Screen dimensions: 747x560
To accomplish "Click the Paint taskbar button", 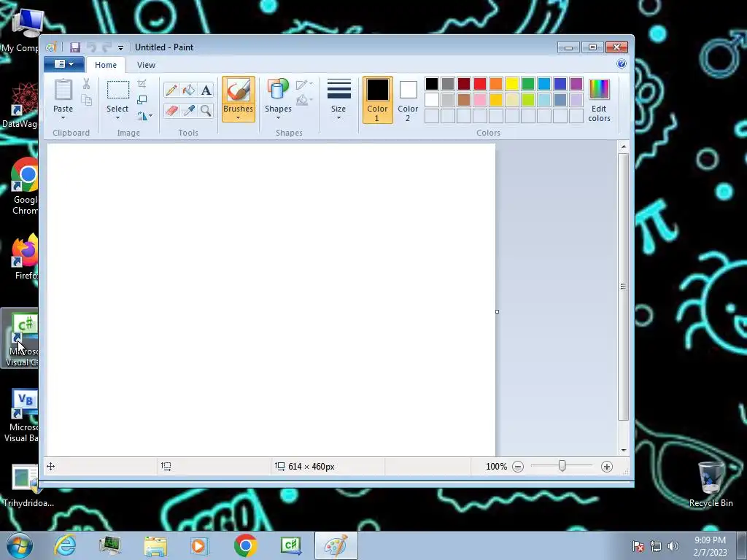I will (x=336, y=545).
